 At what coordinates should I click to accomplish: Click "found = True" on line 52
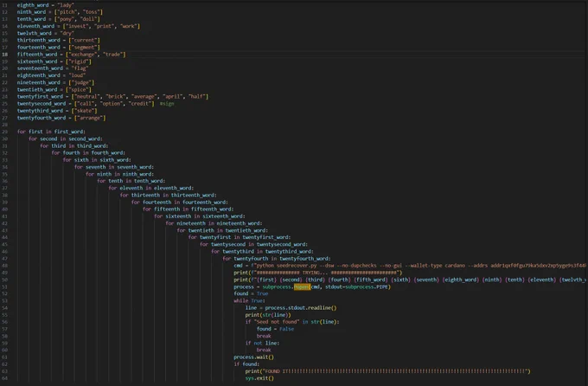pyautogui.click(x=251, y=293)
